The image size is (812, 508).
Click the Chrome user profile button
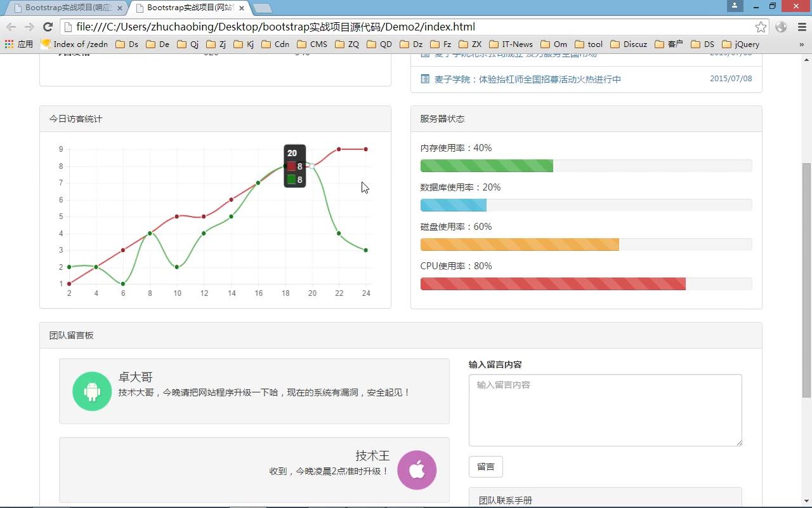tap(735, 6)
